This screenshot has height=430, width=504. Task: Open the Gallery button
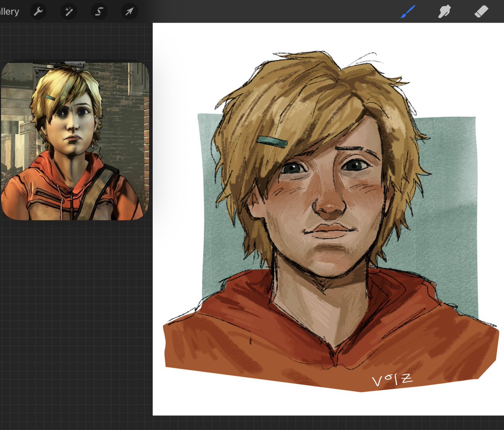[x=9, y=11]
